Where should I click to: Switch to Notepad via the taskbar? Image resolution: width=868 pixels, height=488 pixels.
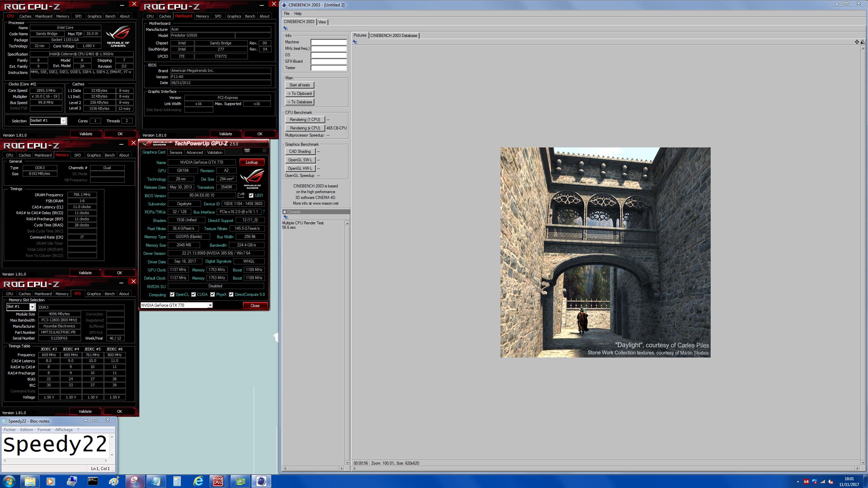point(156,481)
